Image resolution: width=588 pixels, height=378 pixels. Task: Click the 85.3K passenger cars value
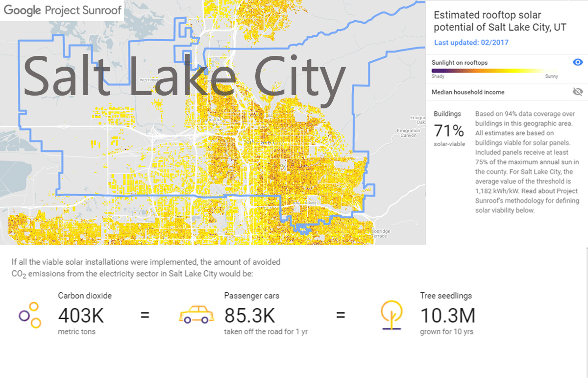pyautogui.click(x=249, y=316)
